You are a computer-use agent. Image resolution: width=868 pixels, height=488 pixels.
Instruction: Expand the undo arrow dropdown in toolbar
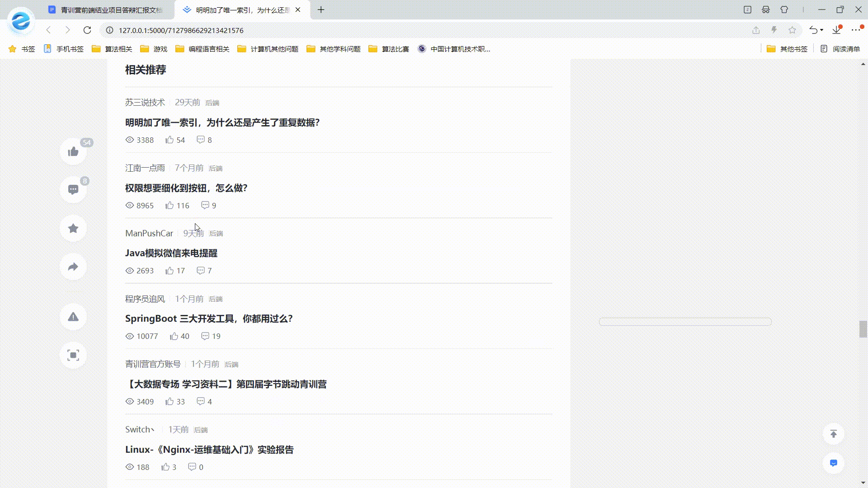821,30
